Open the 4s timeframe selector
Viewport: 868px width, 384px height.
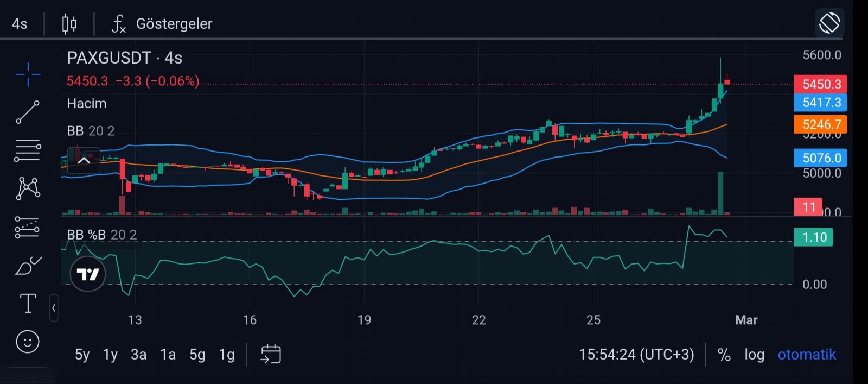(x=20, y=24)
